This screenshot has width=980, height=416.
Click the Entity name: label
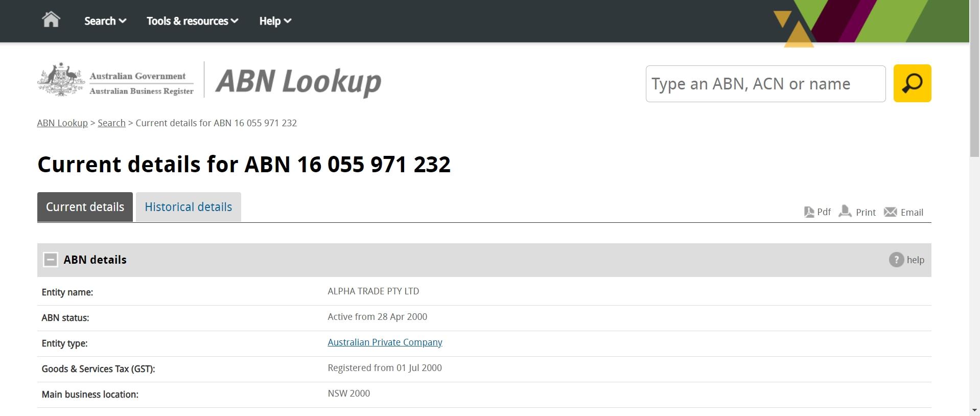click(67, 292)
